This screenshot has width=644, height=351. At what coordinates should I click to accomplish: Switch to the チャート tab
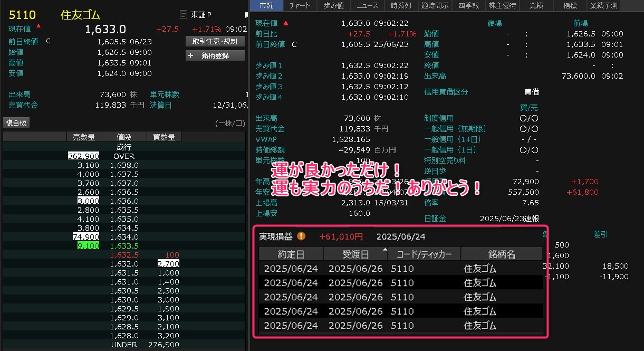301,5
